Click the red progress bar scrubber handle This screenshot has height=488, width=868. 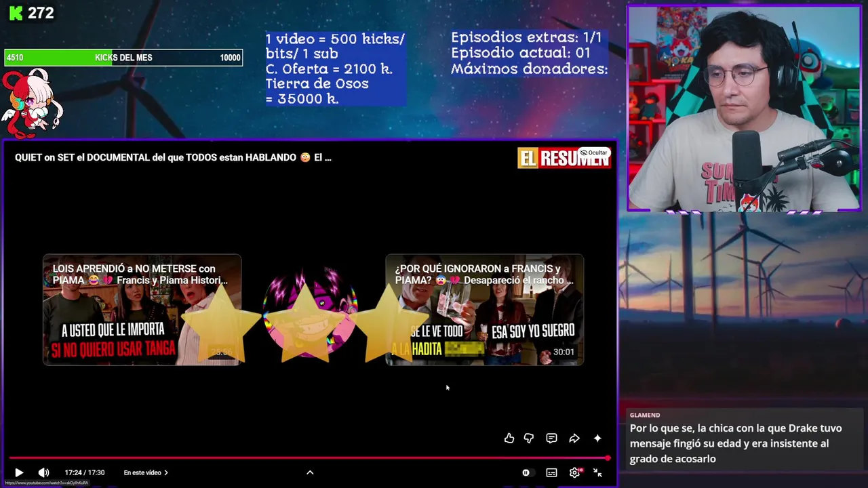(x=608, y=458)
